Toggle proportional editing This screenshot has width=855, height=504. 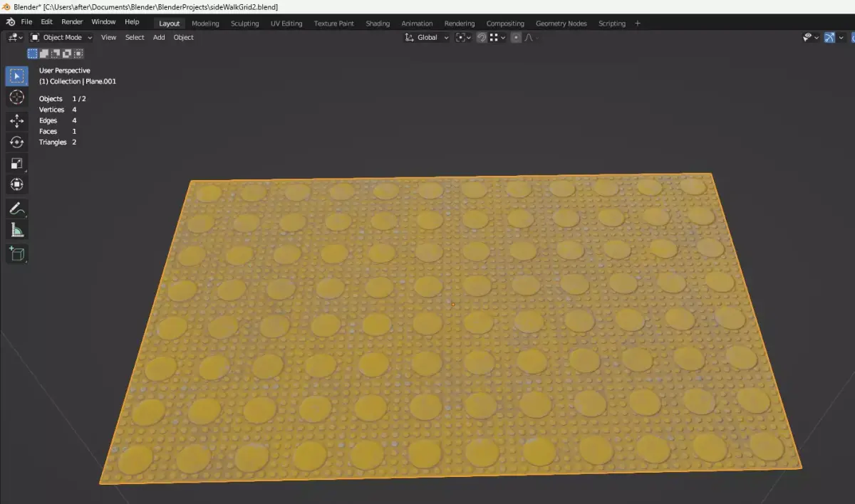click(x=517, y=38)
